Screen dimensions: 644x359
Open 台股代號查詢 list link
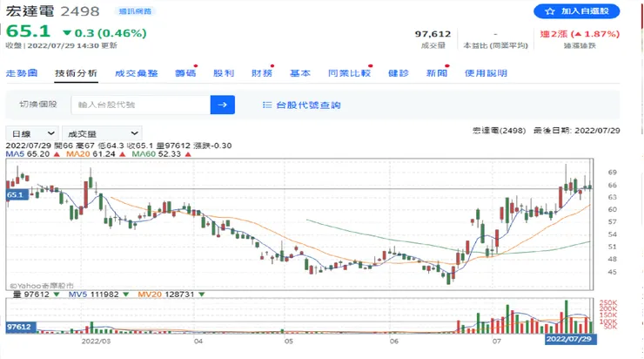coord(301,105)
